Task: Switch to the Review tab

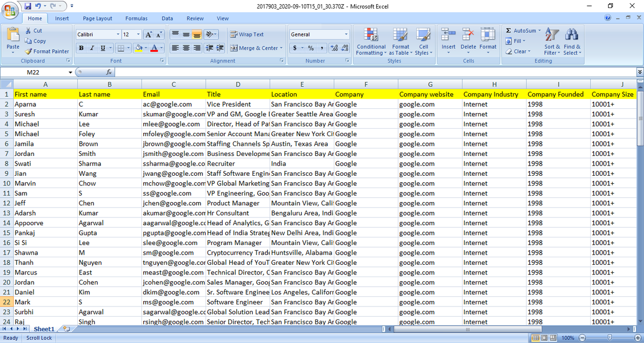Action: point(195,18)
